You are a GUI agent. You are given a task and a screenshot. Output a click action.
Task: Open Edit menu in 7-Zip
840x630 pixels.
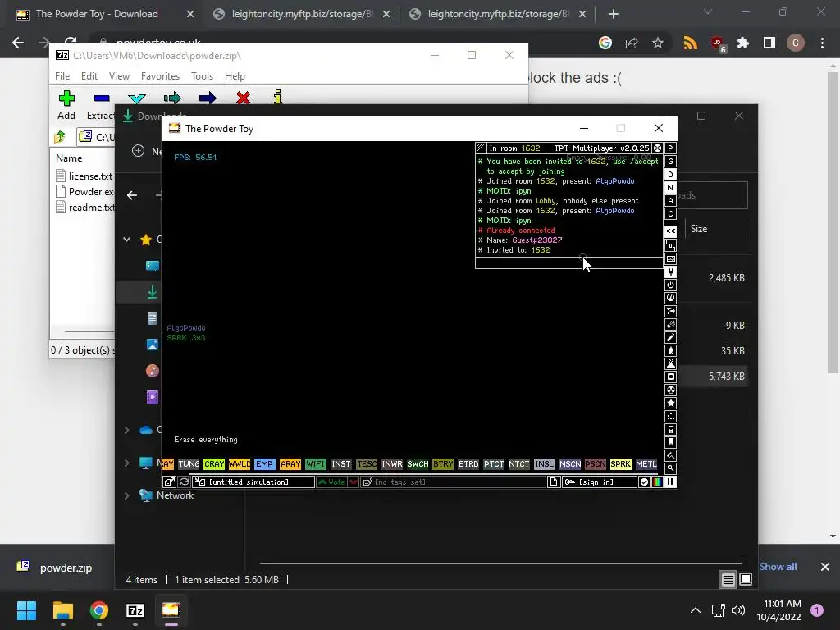(89, 76)
